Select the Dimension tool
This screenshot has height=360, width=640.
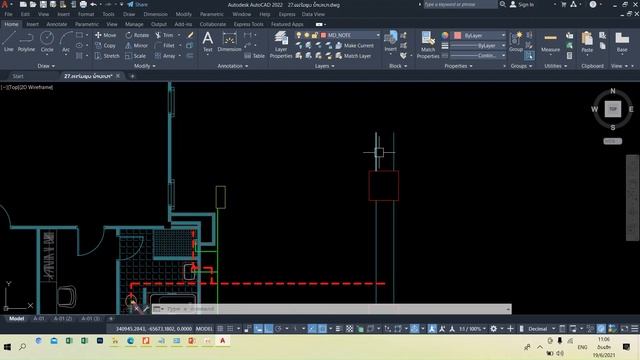coord(229,42)
